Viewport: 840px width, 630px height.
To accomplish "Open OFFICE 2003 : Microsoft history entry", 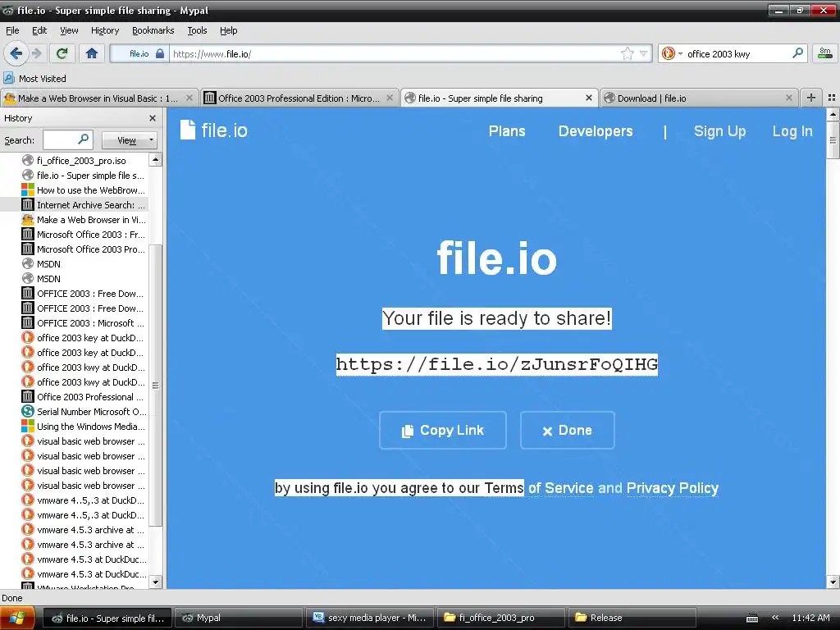I will [x=74, y=323].
